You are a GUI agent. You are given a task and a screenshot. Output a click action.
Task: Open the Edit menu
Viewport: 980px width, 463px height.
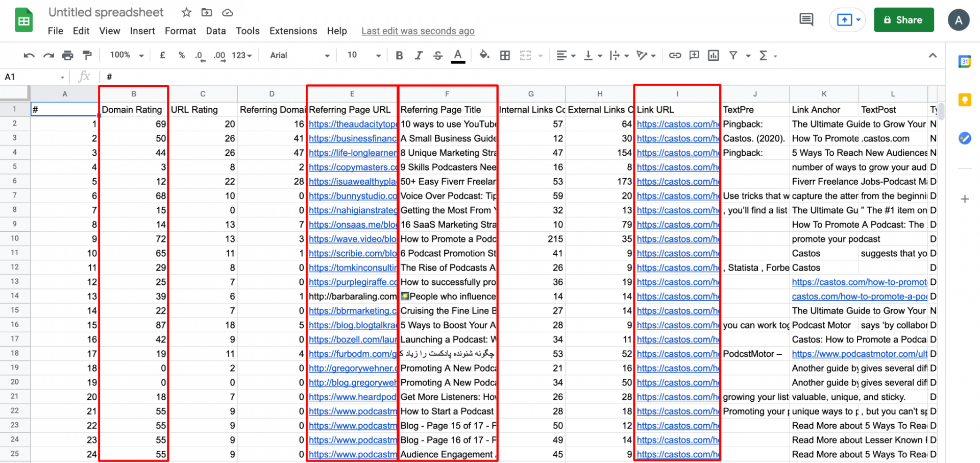click(x=81, y=31)
